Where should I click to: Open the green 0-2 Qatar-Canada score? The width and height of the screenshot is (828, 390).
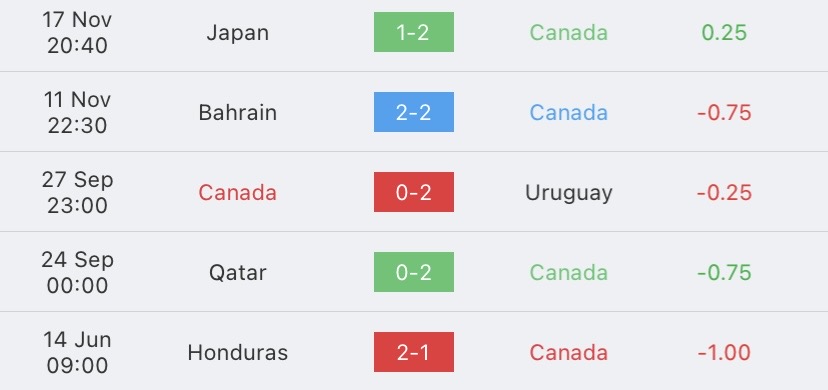(x=413, y=272)
